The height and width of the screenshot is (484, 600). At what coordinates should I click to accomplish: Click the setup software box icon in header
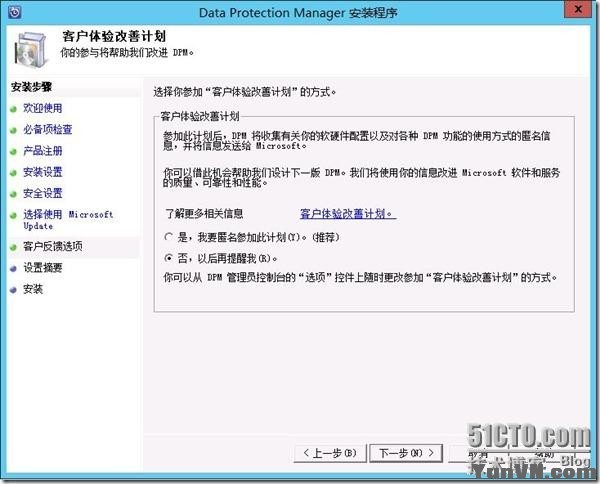click(x=32, y=51)
